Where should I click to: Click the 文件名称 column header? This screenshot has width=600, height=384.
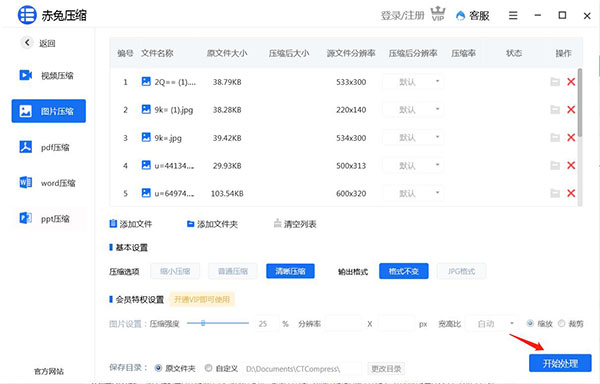(157, 53)
